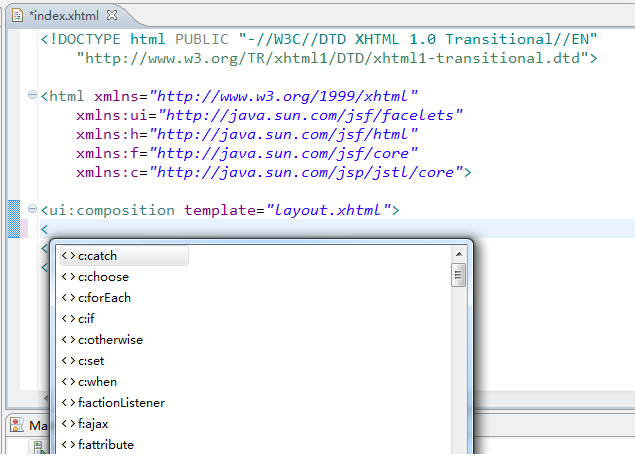Click the tag icon beside c:set
Viewport: 635px width, 456px height.
[68, 361]
